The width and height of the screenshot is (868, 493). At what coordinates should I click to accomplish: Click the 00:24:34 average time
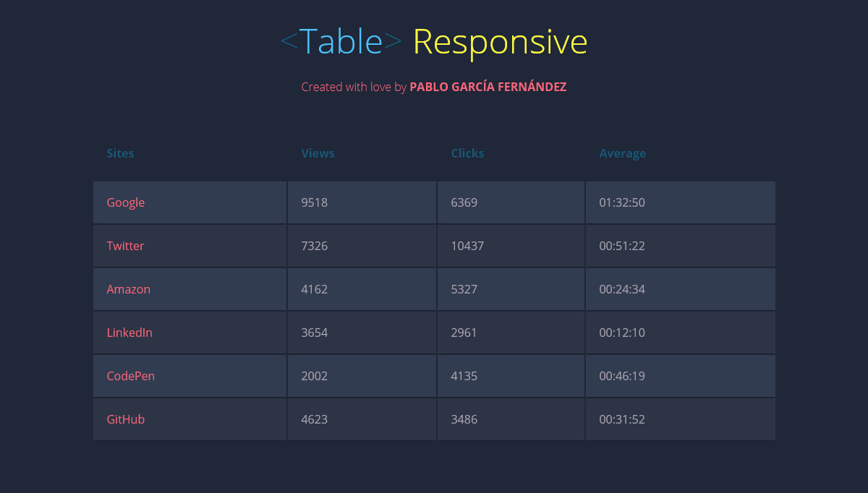pos(622,289)
